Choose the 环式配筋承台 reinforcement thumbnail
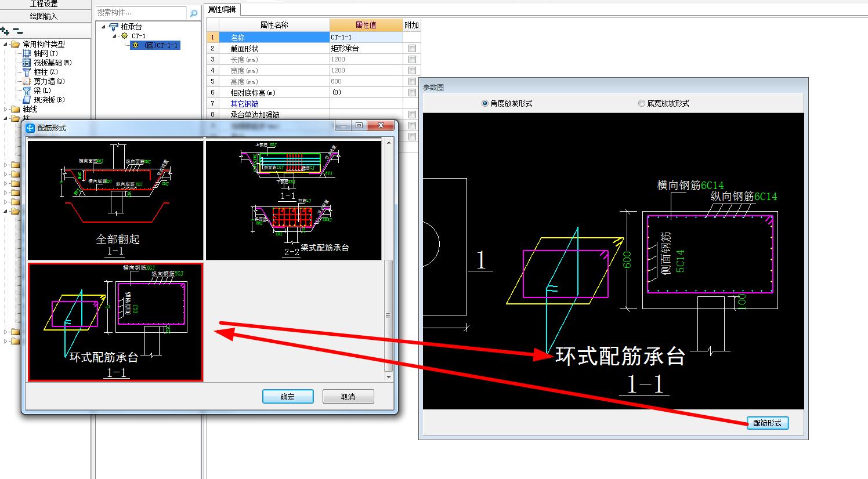 (115, 322)
